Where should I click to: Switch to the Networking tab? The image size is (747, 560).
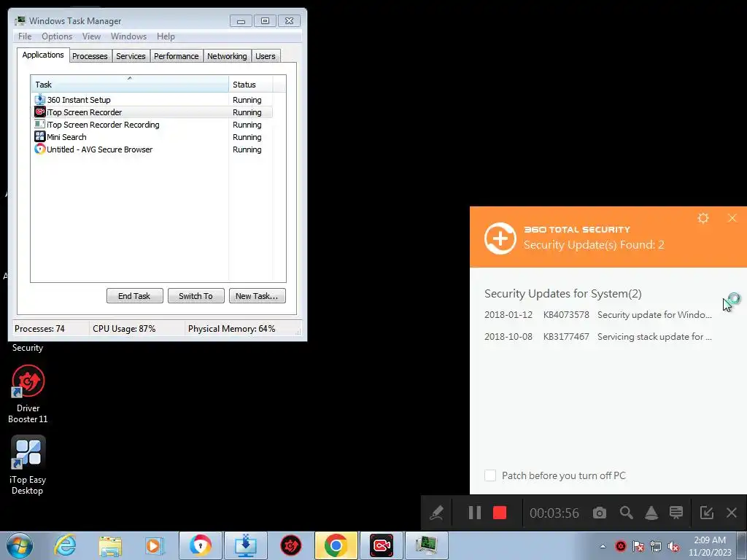[228, 56]
